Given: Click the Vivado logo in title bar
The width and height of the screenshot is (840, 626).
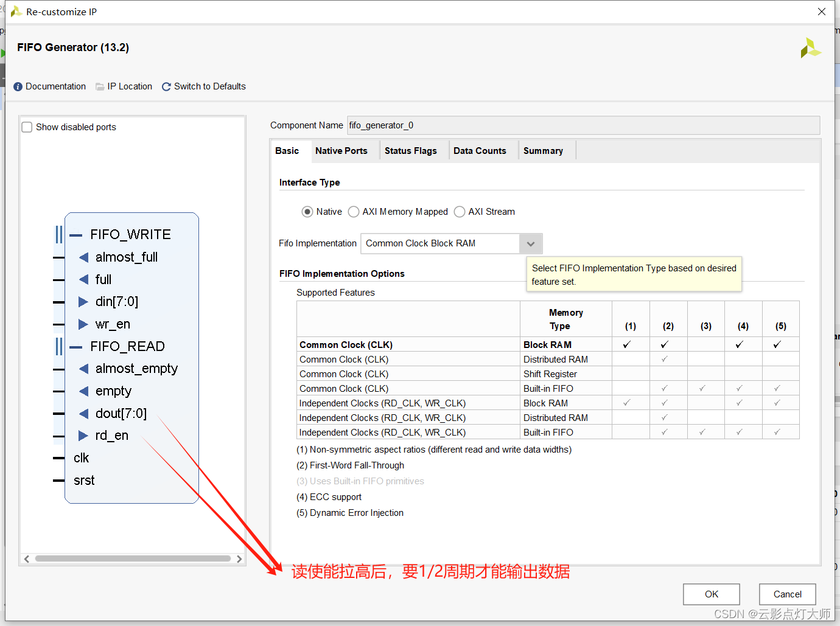Looking at the screenshot, I should [16, 12].
